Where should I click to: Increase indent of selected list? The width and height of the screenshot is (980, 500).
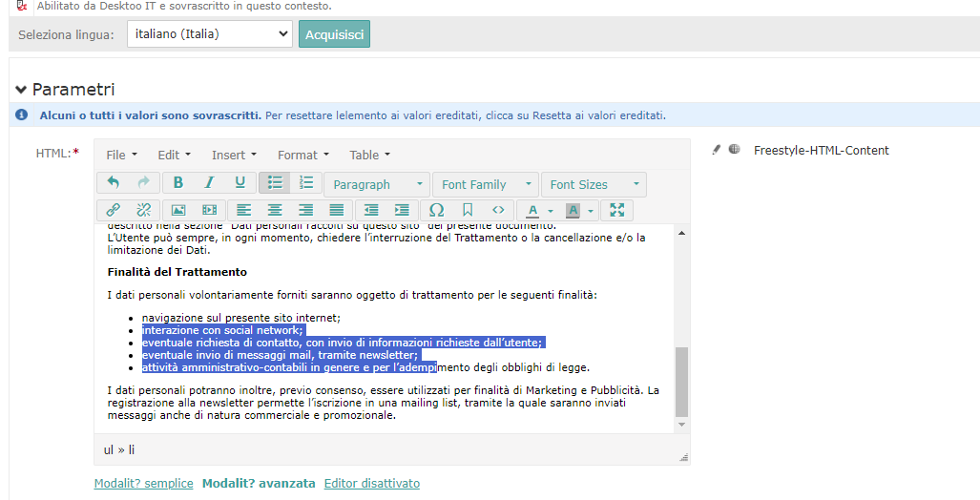tap(402, 210)
